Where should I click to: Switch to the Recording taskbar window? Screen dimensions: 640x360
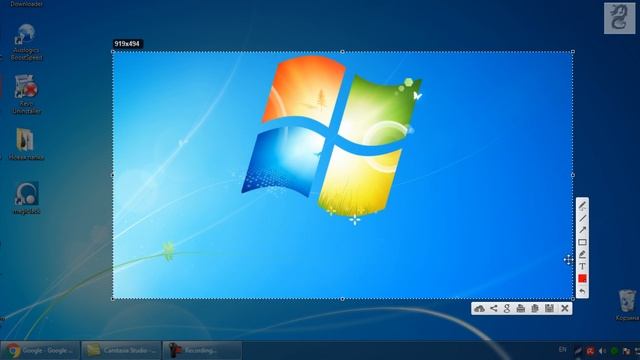click(202, 350)
